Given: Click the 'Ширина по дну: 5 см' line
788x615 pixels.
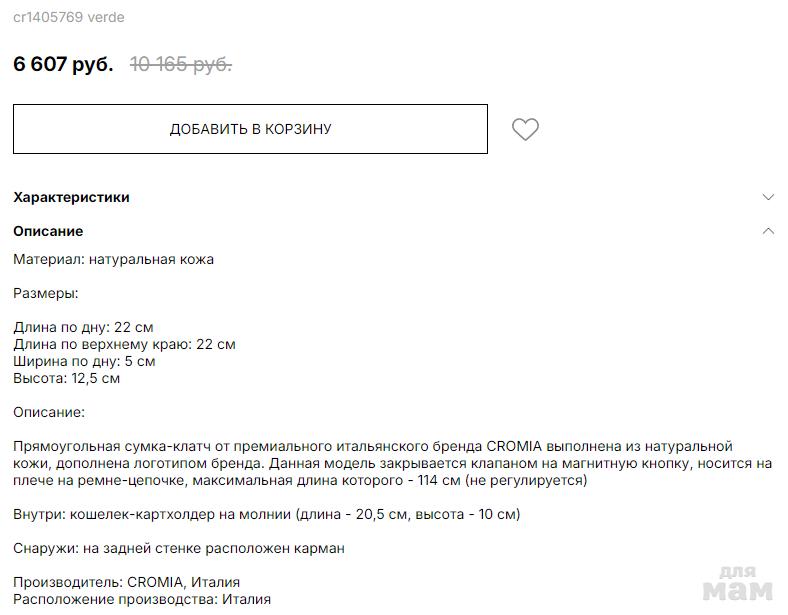Looking at the screenshot, I should point(84,361).
